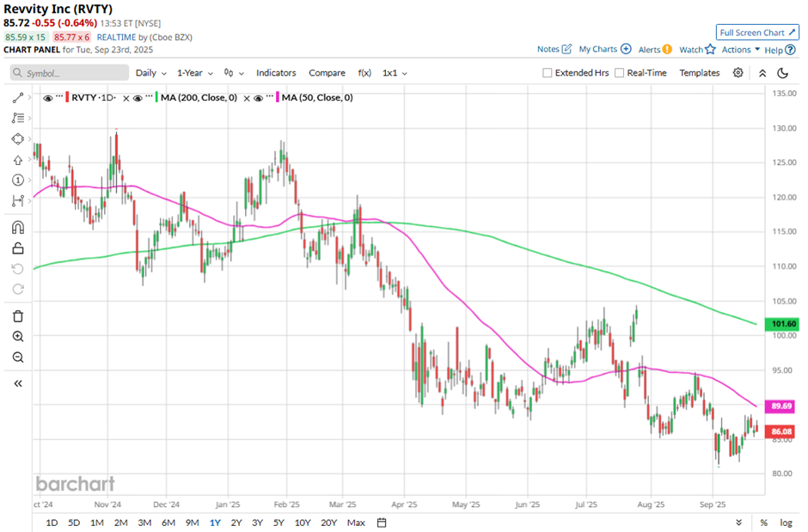Expand the Actions dropdown
This screenshot has width=808, height=532.
click(740, 50)
